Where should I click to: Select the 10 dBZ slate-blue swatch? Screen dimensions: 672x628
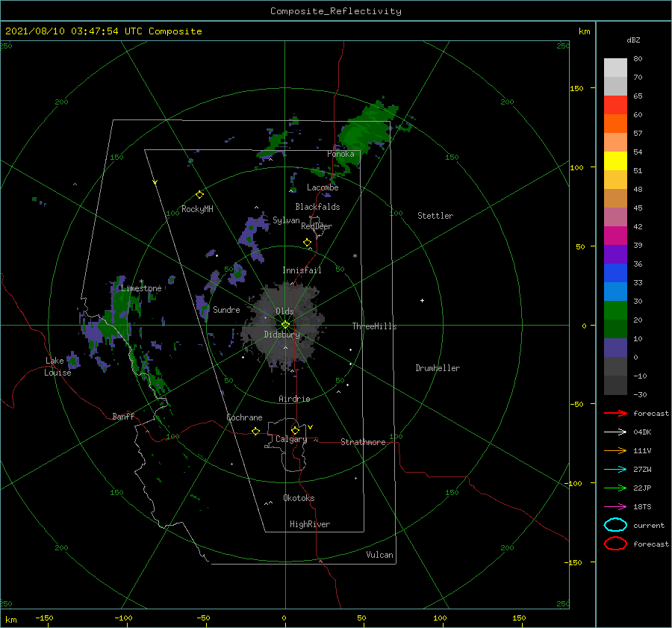[x=615, y=347]
